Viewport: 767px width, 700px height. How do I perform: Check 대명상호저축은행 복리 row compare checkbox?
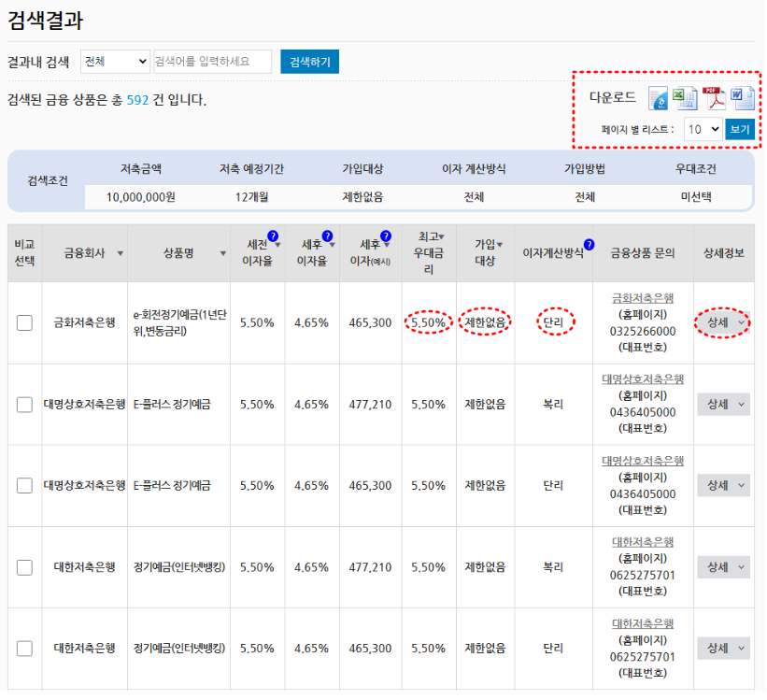click(24, 405)
